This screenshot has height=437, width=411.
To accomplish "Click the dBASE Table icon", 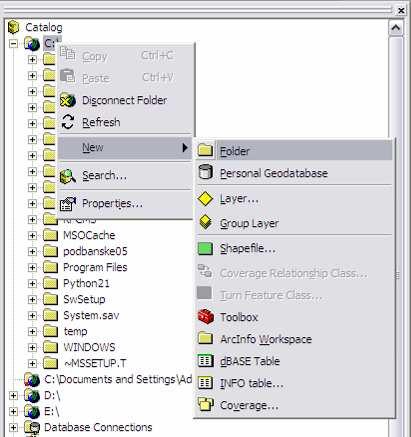I will click(x=205, y=361).
